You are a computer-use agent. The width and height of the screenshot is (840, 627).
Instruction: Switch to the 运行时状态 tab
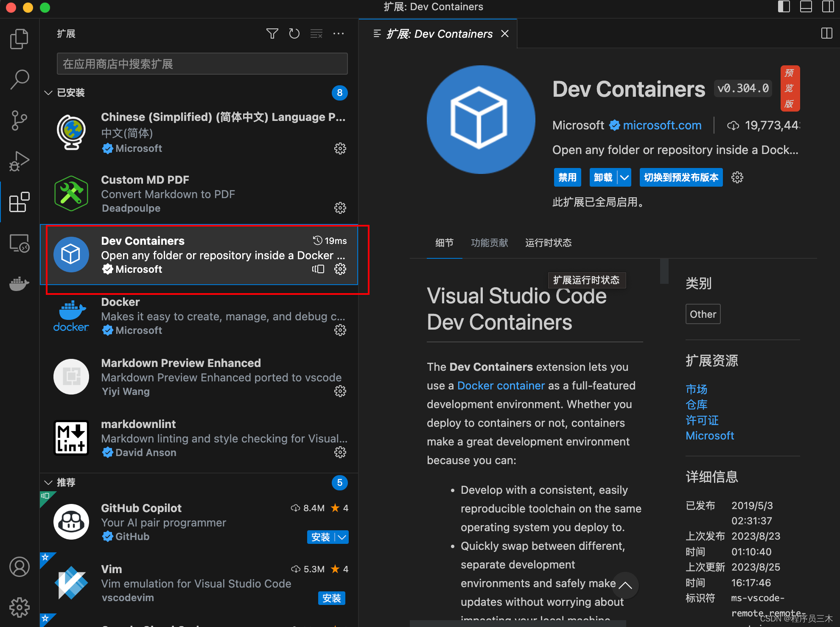tap(548, 243)
